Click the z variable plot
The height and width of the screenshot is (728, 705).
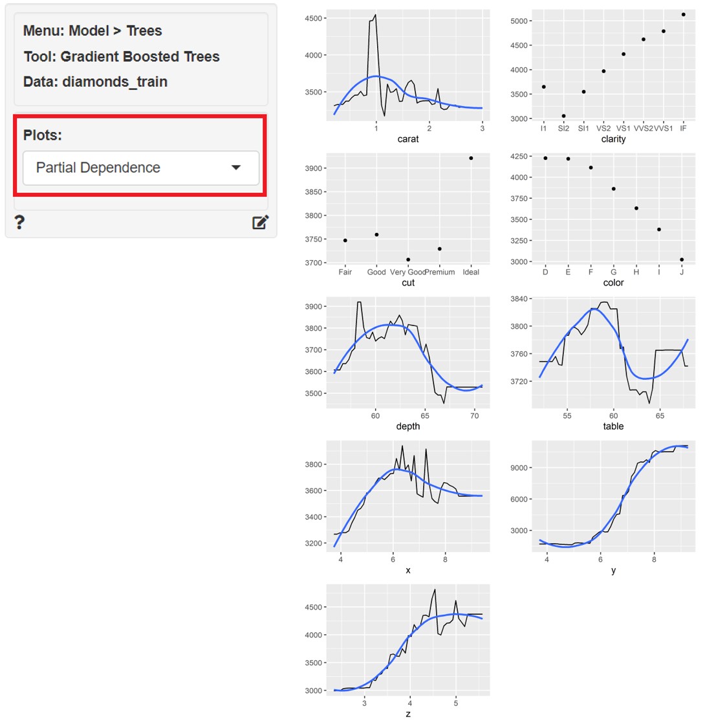click(x=408, y=639)
